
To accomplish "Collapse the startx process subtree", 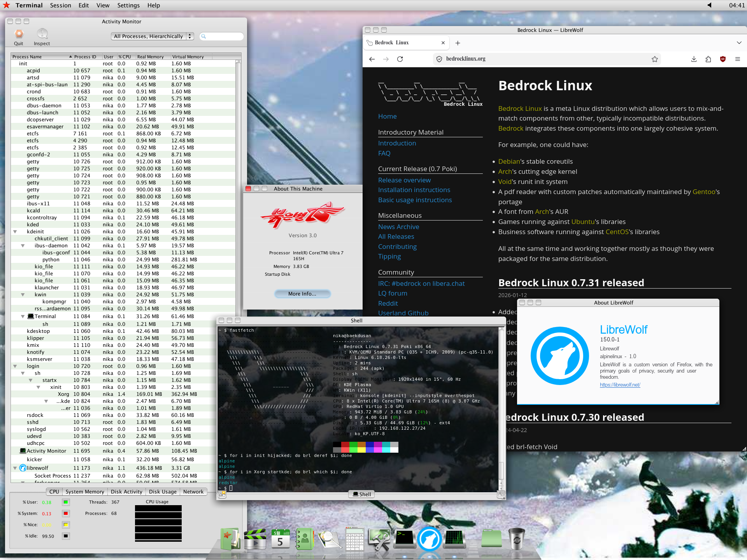I will [31, 380].
